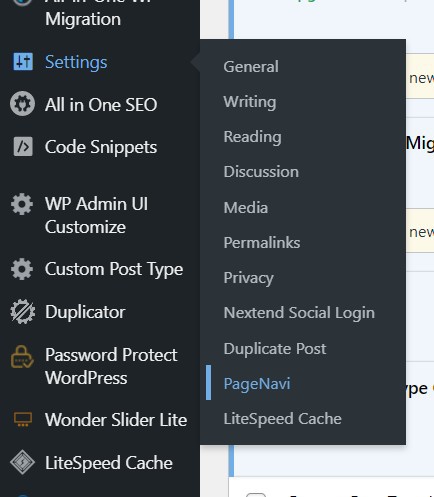Open Duplicate Post settings
This screenshot has height=497, width=434.
(275, 349)
